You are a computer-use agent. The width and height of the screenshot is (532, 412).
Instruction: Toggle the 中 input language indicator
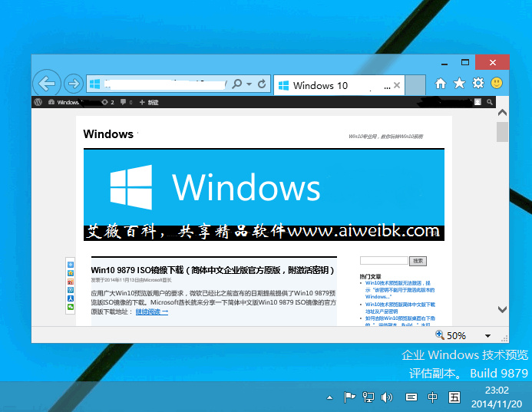tap(433, 397)
